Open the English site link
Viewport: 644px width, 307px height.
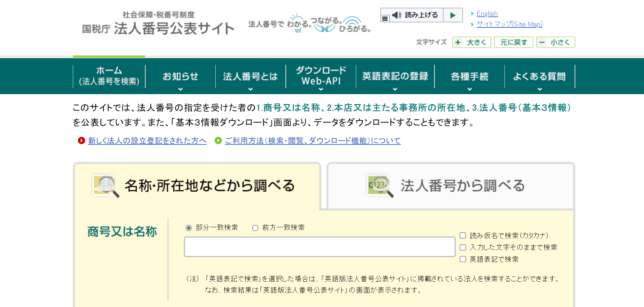(x=487, y=14)
